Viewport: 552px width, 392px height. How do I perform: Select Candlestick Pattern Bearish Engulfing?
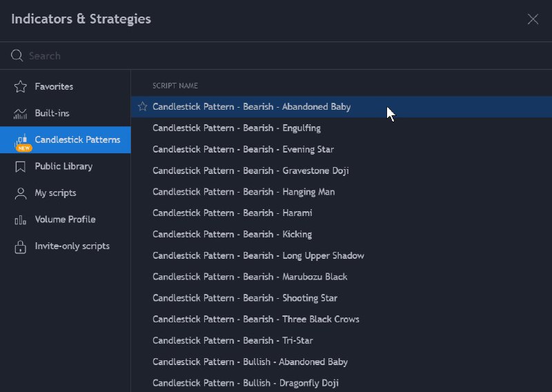[x=342, y=128]
